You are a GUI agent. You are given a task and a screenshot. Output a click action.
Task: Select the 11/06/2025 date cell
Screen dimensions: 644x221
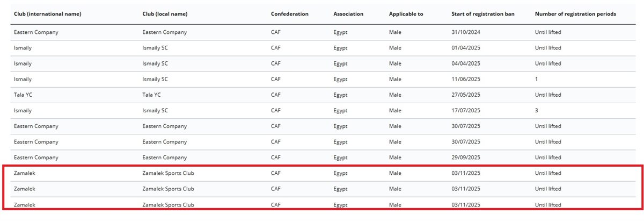[466, 79]
